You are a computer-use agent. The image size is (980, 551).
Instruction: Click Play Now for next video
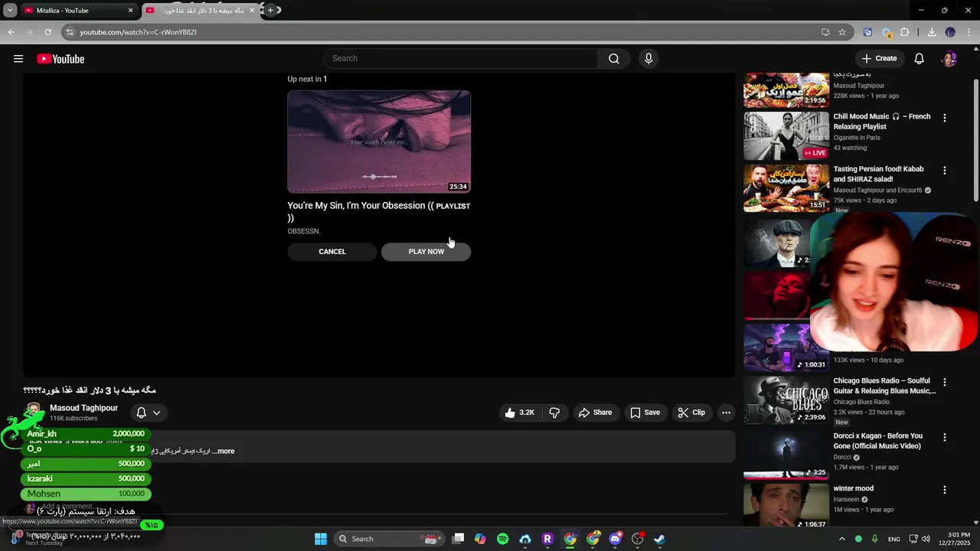(x=426, y=252)
